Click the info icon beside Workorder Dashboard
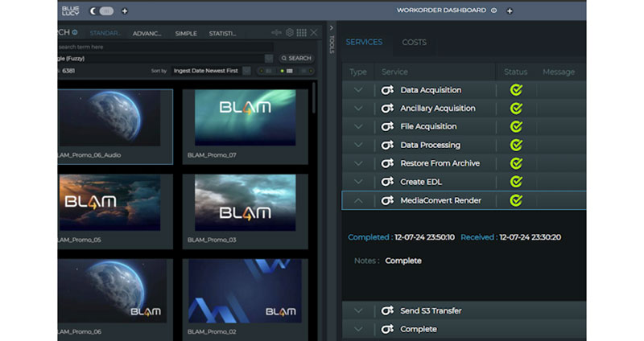 [x=494, y=11]
